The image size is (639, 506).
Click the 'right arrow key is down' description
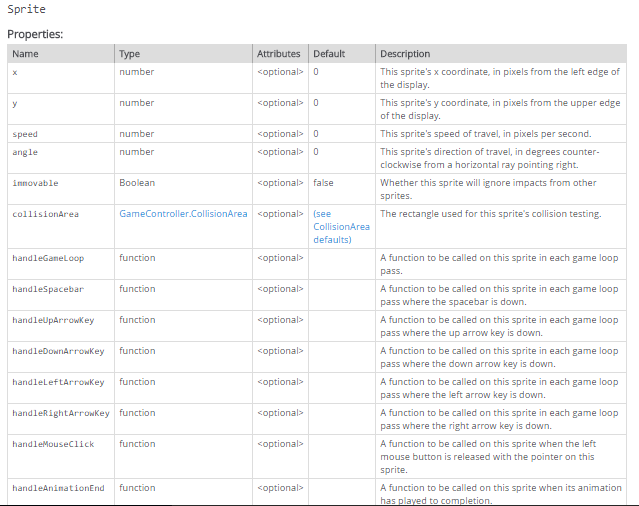499,419
